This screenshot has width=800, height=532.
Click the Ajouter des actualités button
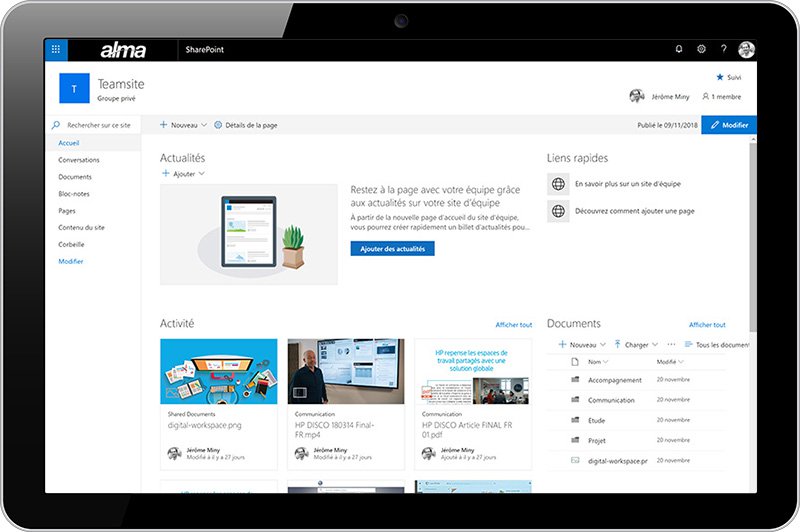coord(392,249)
